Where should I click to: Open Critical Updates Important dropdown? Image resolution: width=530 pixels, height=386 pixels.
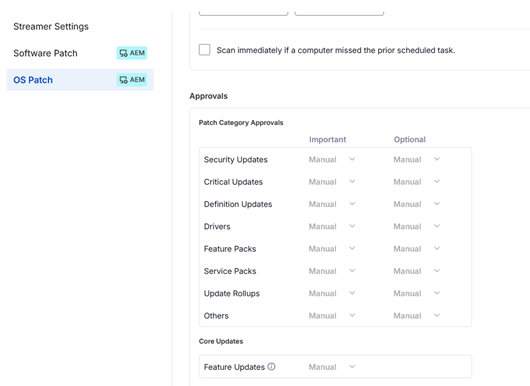coord(332,182)
